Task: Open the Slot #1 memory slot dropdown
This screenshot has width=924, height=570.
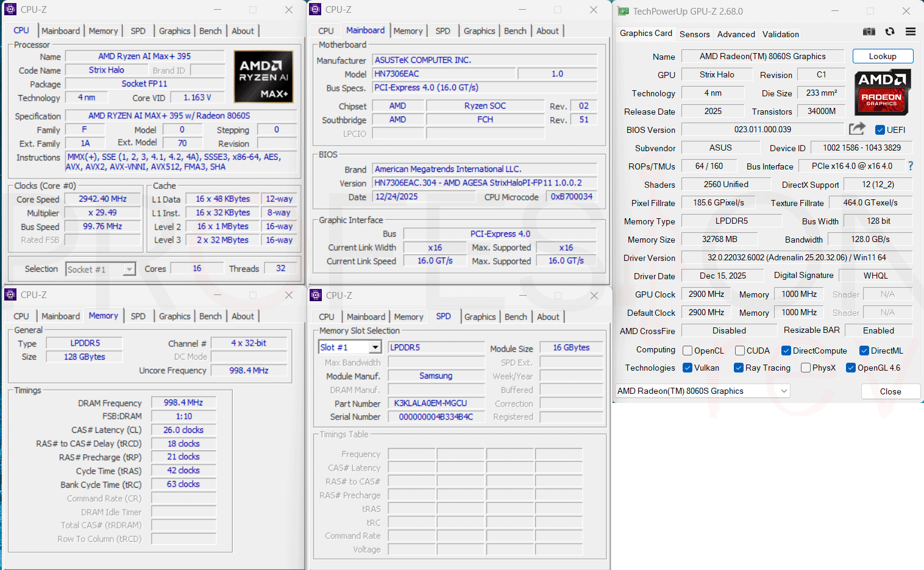Action: click(350, 347)
